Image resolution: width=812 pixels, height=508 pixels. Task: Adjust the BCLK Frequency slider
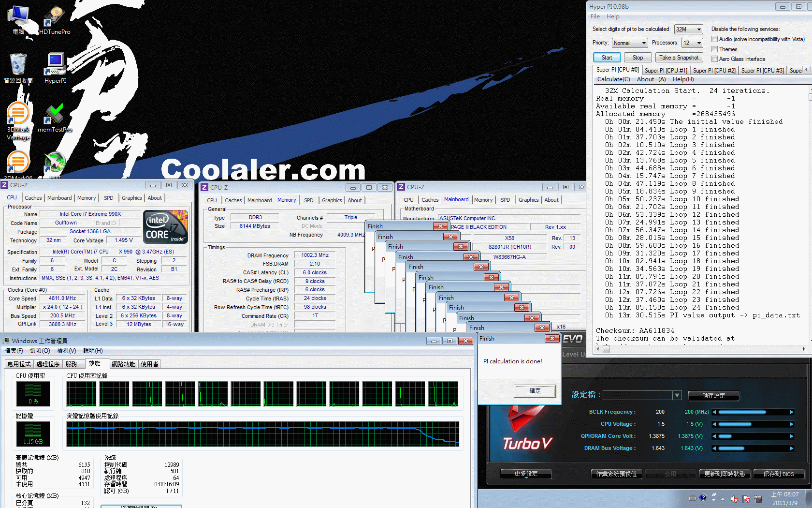click(753, 412)
